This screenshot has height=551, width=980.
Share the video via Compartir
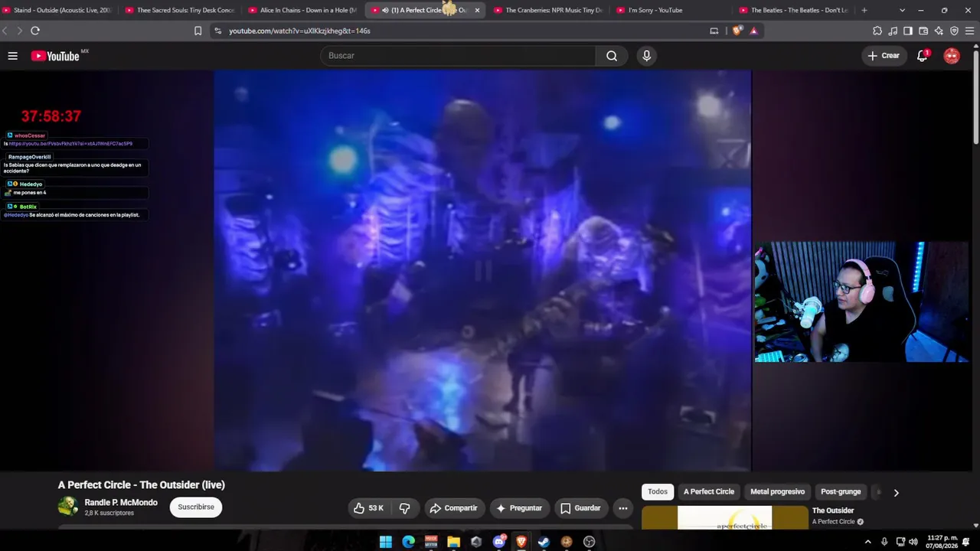click(x=453, y=508)
